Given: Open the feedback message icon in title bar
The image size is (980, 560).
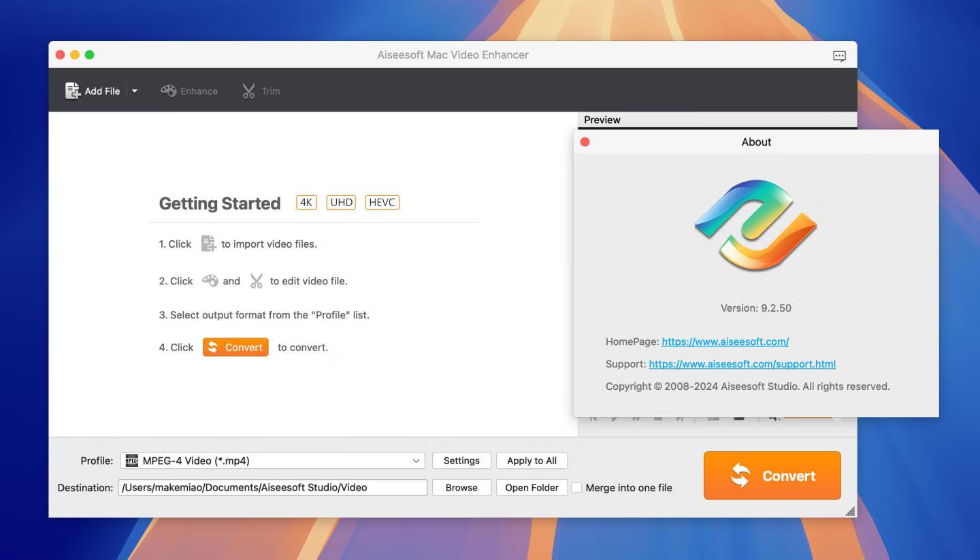Looking at the screenshot, I should tap(839, 56).
